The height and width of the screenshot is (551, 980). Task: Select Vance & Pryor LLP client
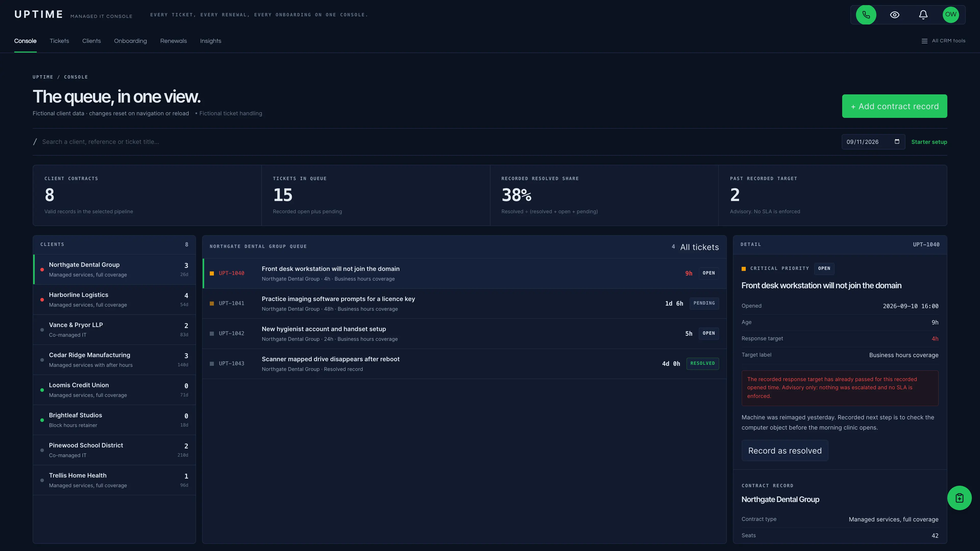[114, 329]
